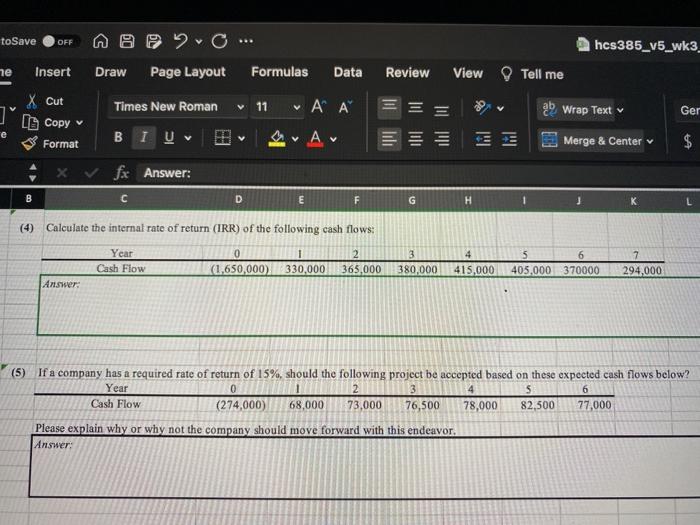Open the Insert ribbon tab
Viewport: 700px width, 525px height.
click(x=53, y=72)
